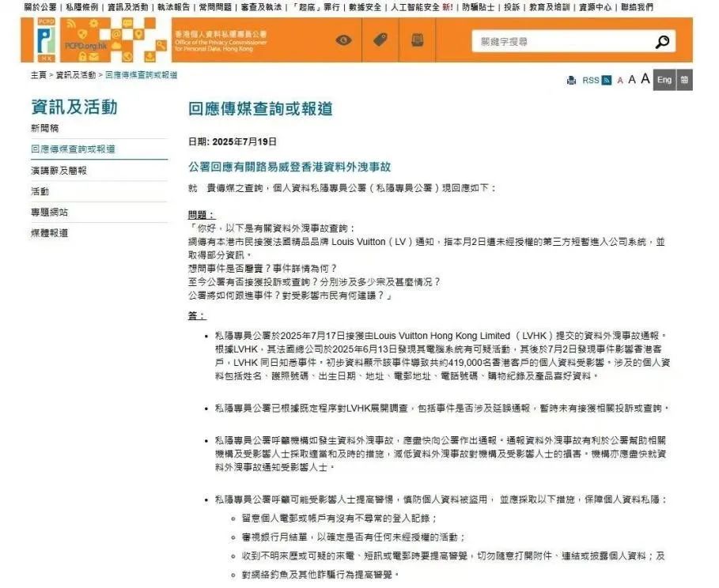Viewport: 719px width, 588px height.
Task: Switch language to Eng
Action: tap(664, 80)
